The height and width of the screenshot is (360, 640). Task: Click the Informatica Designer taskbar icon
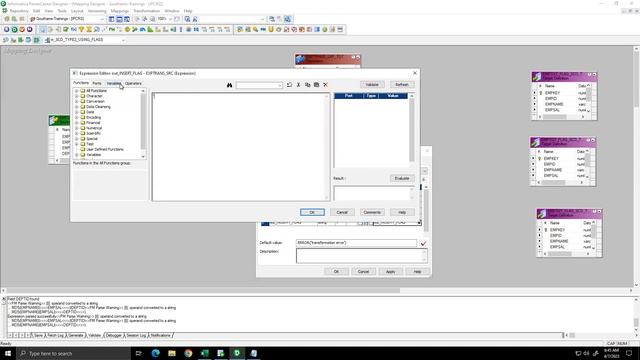(237, 353)
